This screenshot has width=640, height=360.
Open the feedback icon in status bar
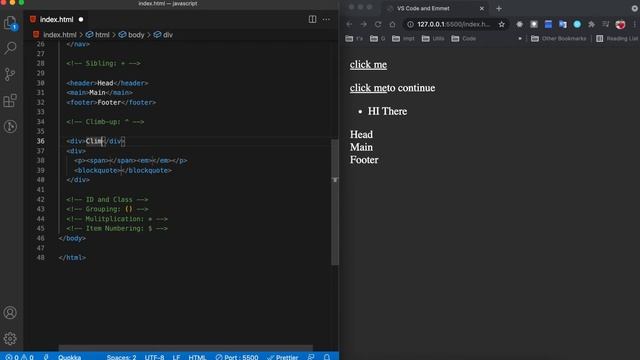311,357
